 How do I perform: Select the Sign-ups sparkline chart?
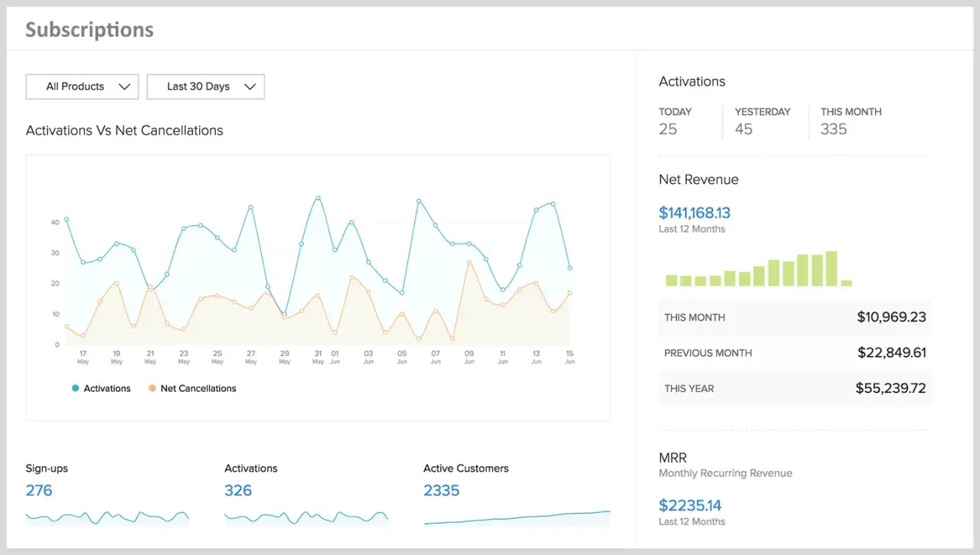coord(107,518)
